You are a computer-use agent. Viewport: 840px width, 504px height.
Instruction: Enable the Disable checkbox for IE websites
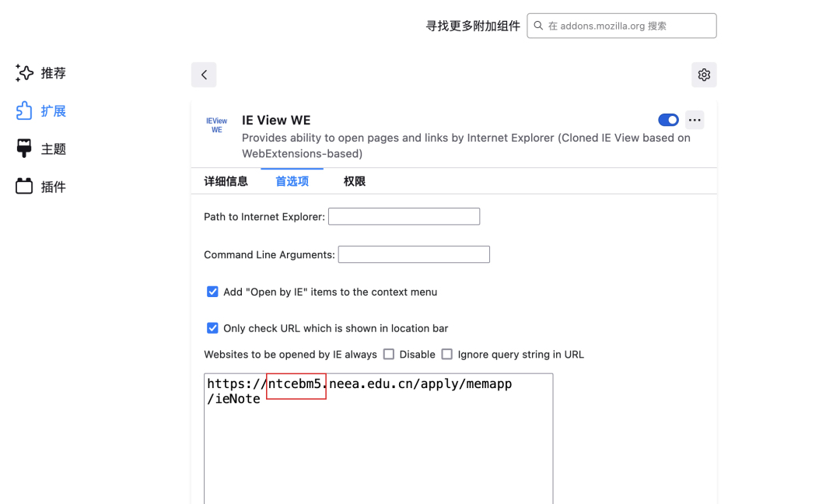point(388,354)
